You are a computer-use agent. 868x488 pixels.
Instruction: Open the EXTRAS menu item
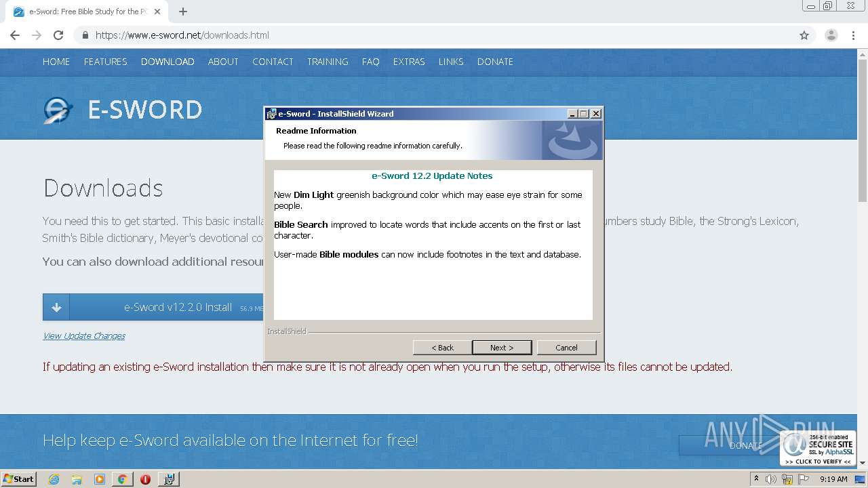pos(409,62)
